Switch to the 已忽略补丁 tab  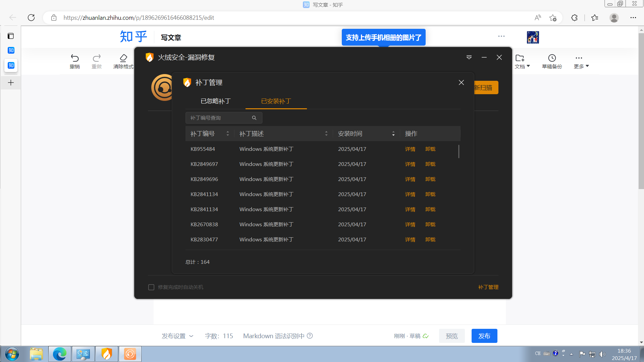pos(215,101)
